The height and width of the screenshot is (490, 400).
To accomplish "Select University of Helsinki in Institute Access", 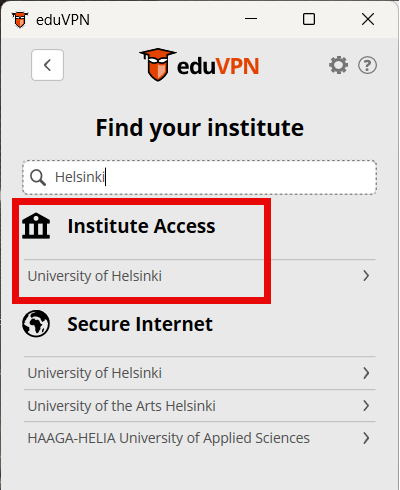I will (200, 276).
